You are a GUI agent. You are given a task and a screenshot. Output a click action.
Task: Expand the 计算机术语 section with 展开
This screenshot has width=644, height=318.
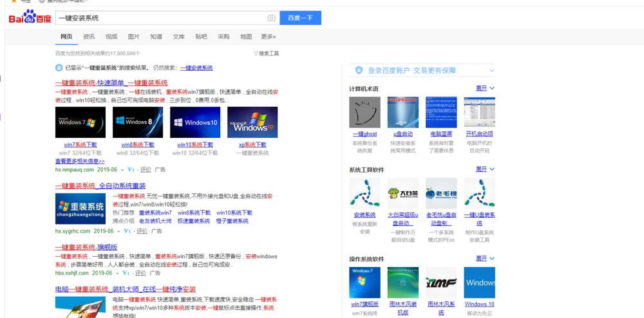click(485, 88)
